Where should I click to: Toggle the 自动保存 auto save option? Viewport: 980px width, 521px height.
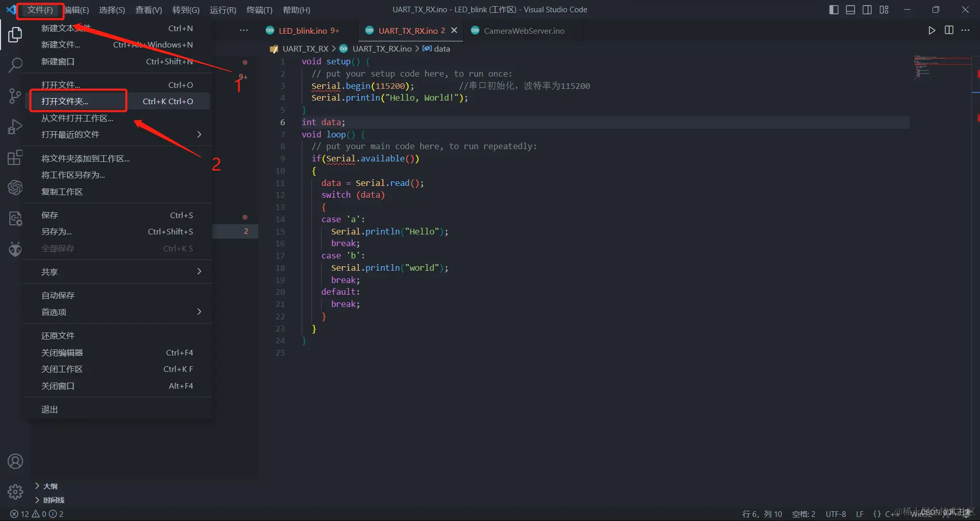click(x=117, y=295)
